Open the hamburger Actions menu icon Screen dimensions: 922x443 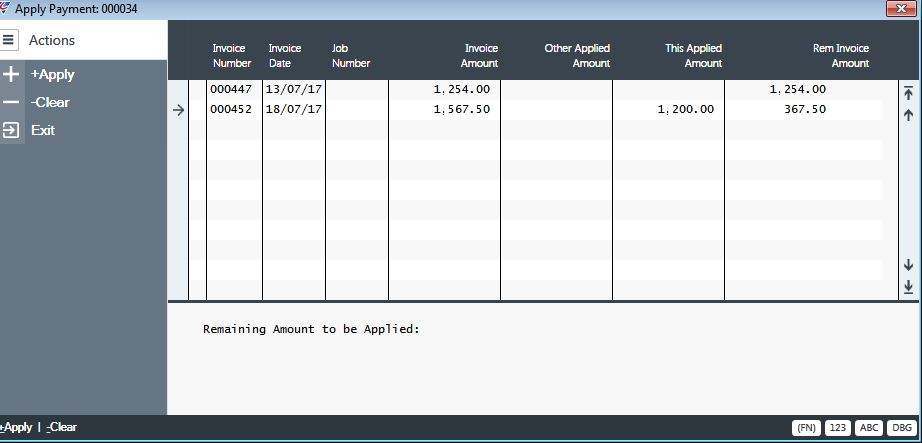8,40
